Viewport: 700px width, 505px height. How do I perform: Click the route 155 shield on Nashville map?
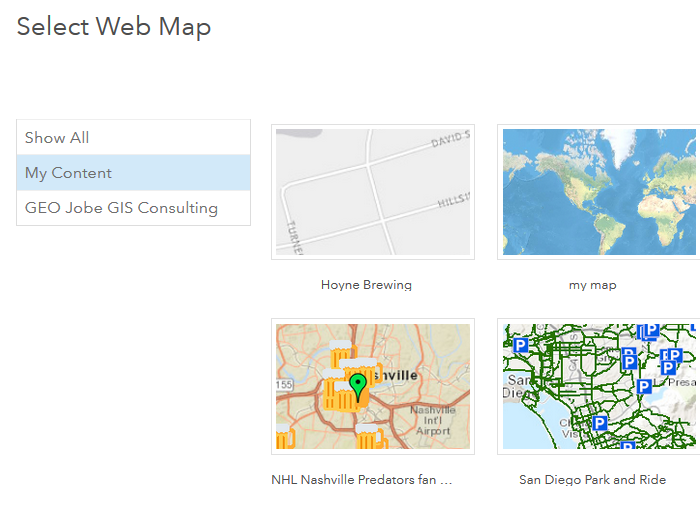pos(285,383)
